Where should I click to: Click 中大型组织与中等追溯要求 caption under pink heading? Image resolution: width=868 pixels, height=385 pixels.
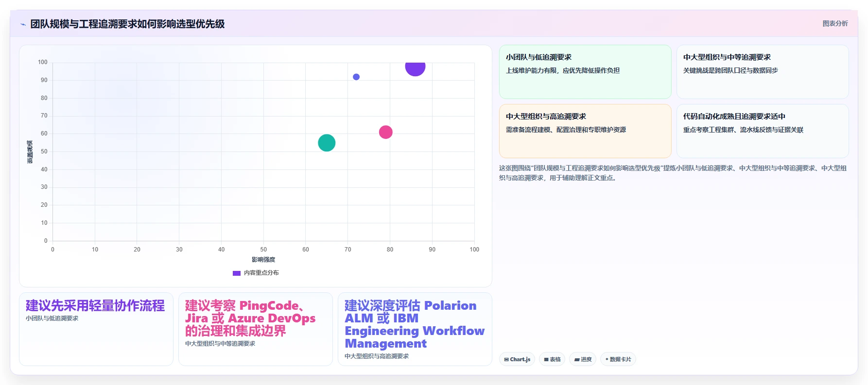(x=220, y=344)
